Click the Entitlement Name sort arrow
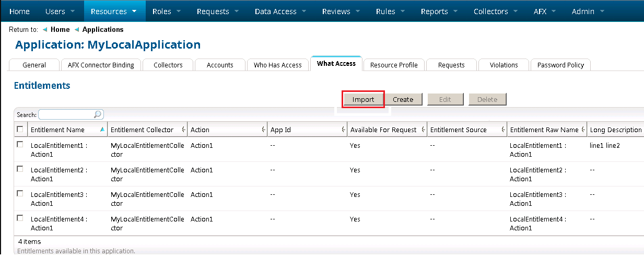This screenshot has width=644, height=257. (x=102, y=130)
